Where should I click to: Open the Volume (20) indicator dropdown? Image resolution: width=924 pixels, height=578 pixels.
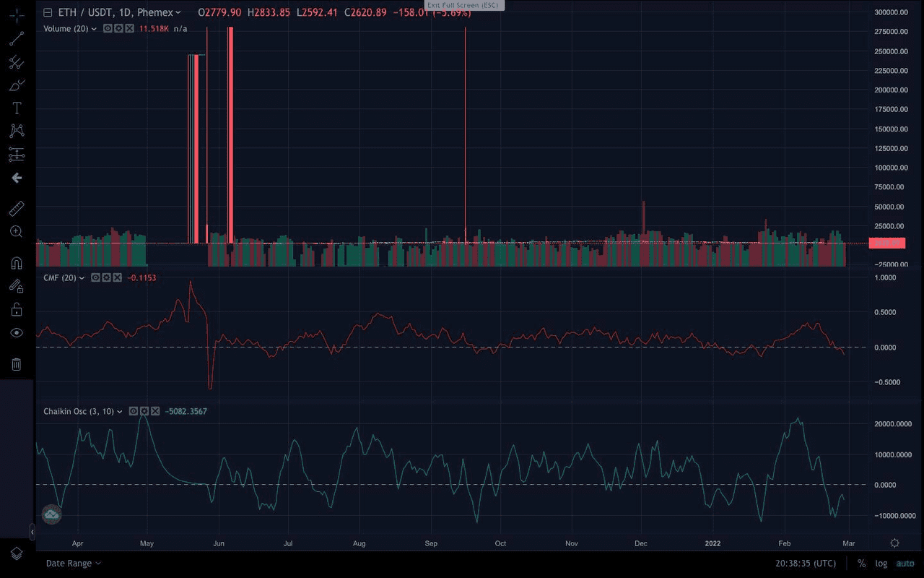(x=94, y=29)
